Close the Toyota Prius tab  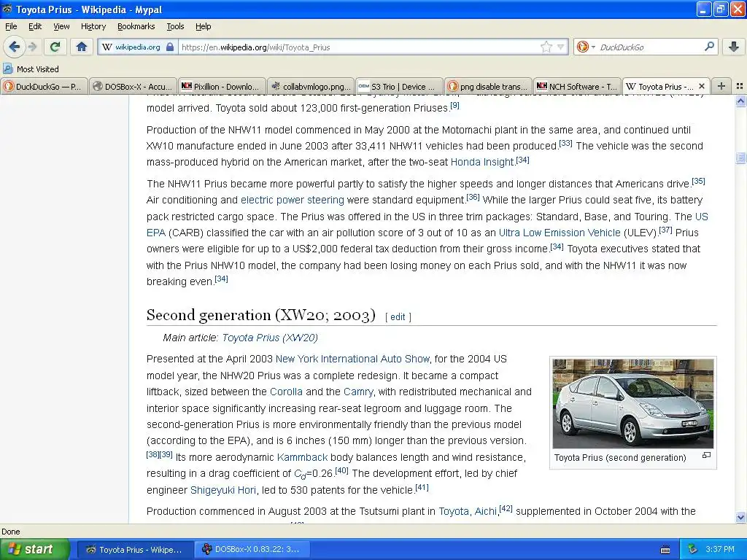(701, 86)
